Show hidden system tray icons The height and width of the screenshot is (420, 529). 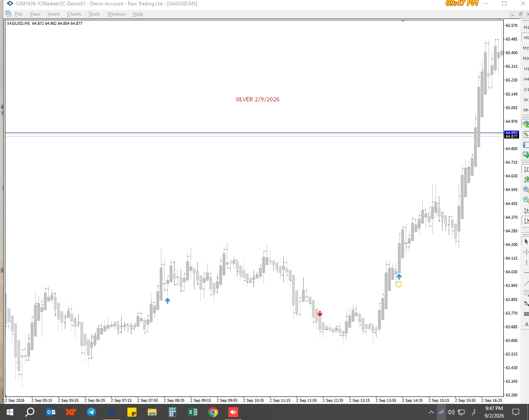[x=431, y=412]
